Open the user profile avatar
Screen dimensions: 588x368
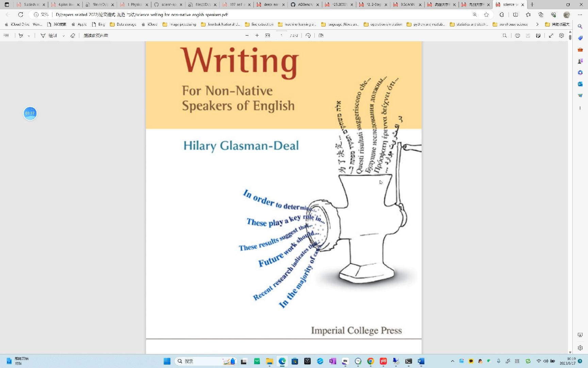click(x=567, y=15)
